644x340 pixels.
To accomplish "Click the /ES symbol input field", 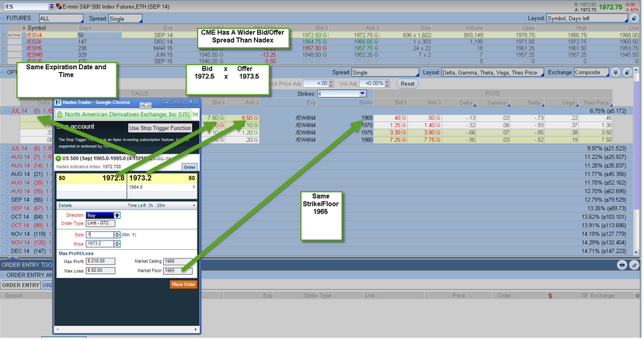I will click(26, 6).
